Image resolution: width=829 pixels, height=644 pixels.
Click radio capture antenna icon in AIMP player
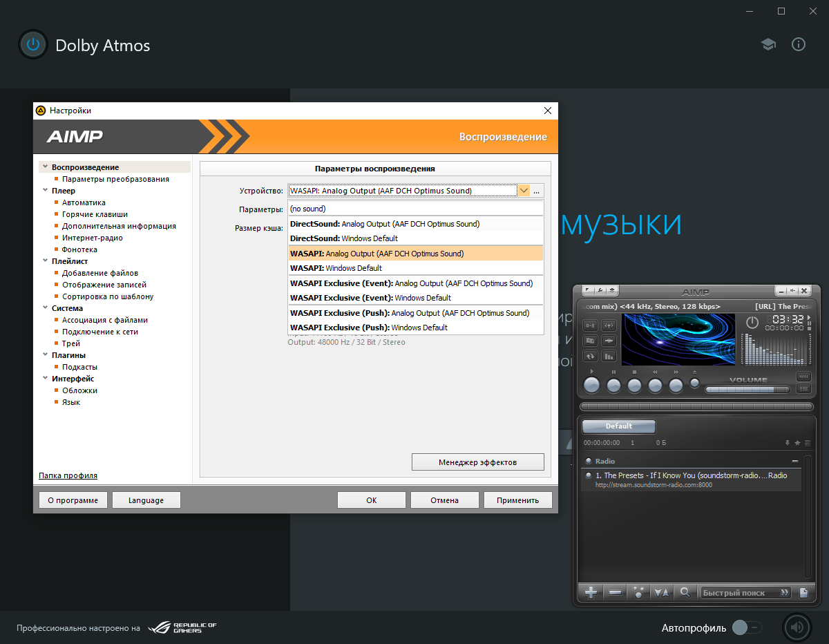609,325
